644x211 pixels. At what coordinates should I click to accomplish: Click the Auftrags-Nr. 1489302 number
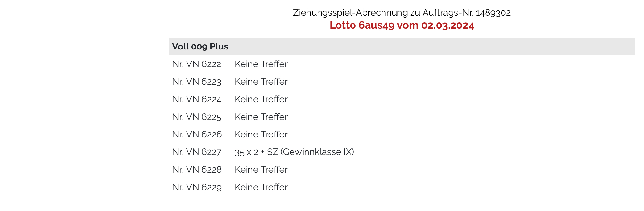(x=493, y=13)
